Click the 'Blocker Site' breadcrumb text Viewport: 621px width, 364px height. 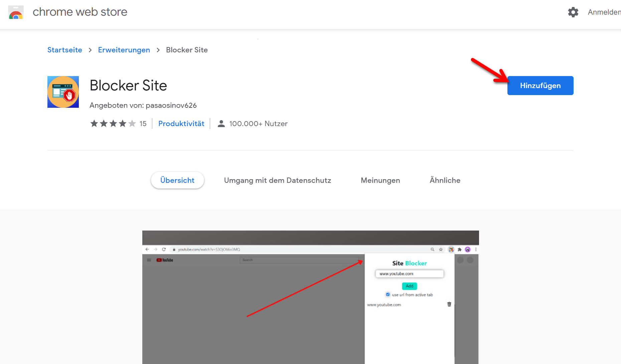click(x=187, y=50)
